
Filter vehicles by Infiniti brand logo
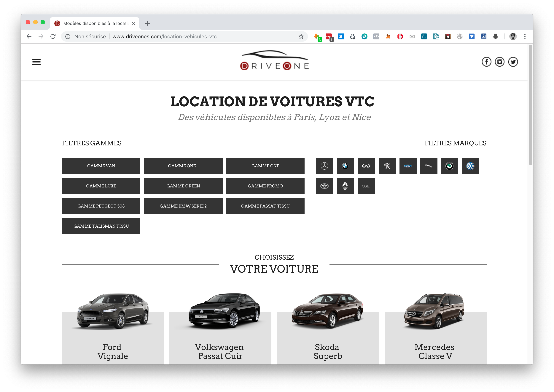point(366,166)
